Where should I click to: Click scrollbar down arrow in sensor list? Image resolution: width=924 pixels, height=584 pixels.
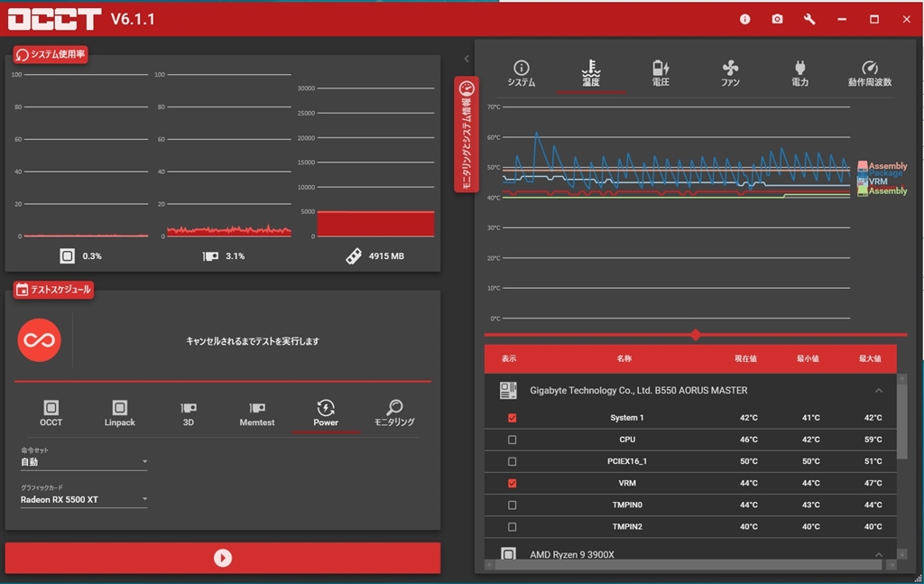point(901,554)
